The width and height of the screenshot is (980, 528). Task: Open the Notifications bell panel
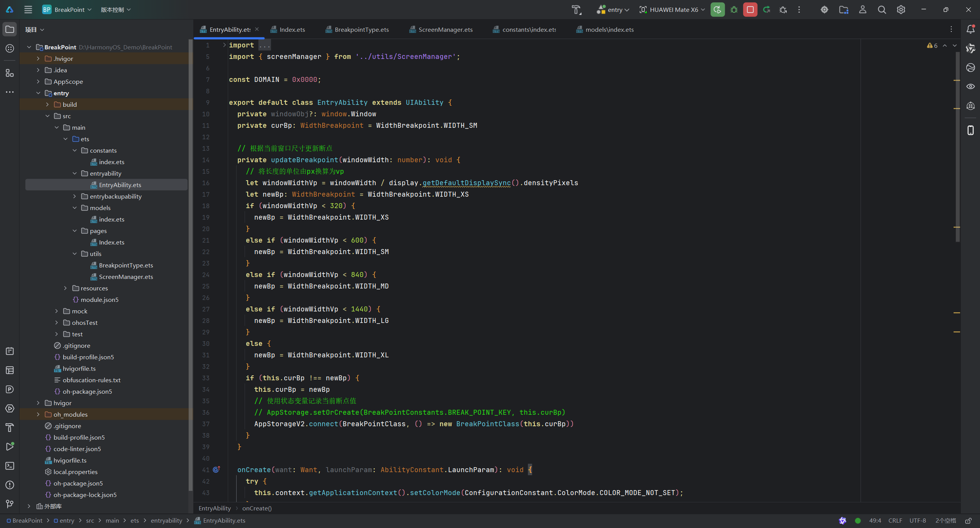click(x=970, y=29)
